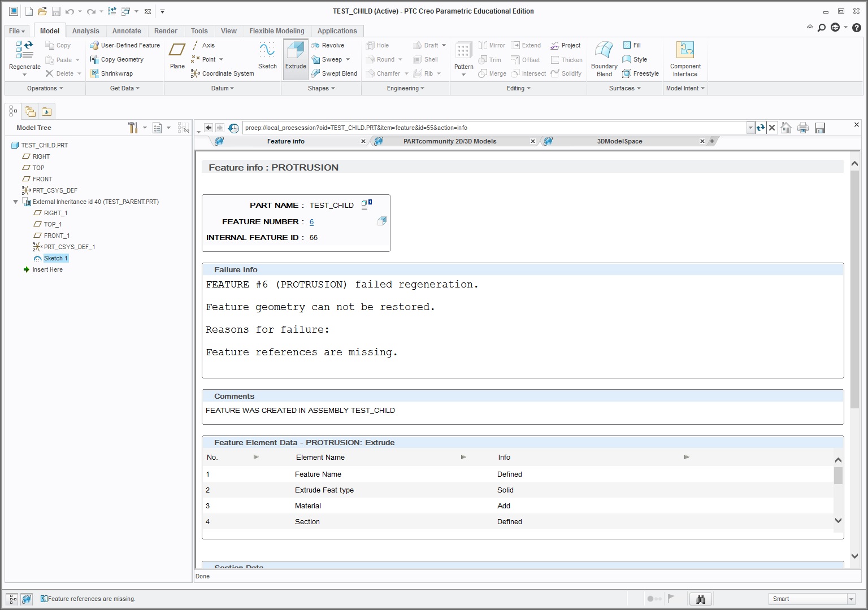
Task: Create a datum Plane
Action: click(x=177, y=55)
